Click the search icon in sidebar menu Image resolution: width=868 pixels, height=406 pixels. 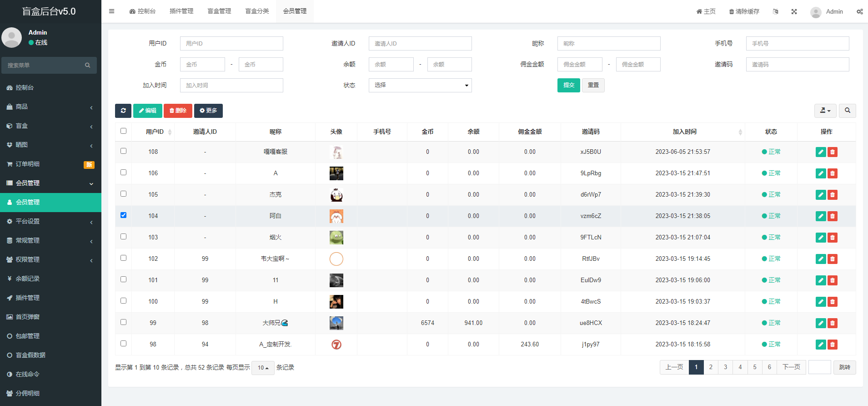87,66
